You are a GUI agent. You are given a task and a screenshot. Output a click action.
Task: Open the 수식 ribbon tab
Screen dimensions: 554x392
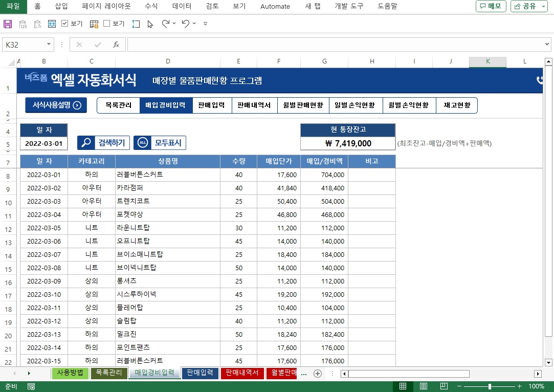coord(151,6)
